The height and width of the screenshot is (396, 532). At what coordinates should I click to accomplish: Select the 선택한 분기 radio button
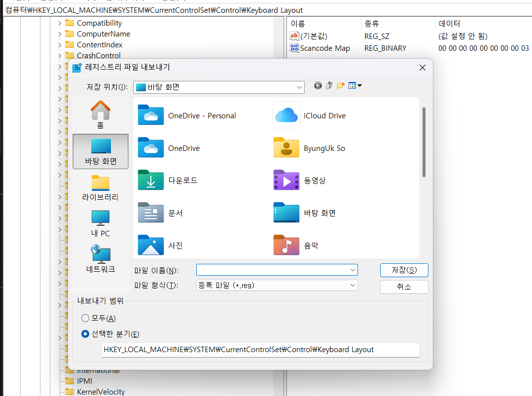85,334
